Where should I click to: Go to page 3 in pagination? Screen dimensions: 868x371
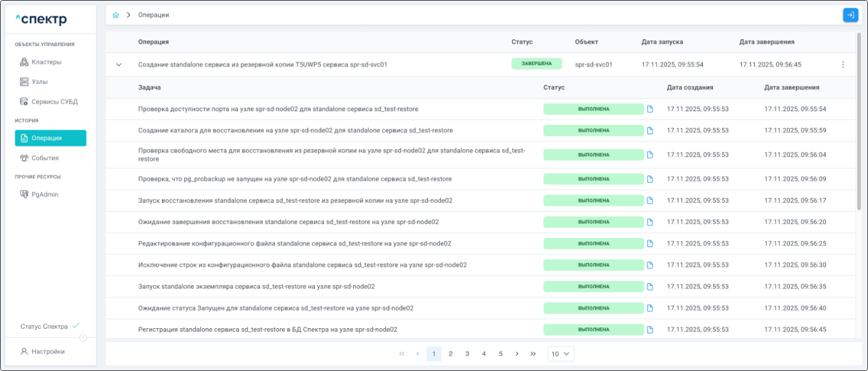(467, 354)
